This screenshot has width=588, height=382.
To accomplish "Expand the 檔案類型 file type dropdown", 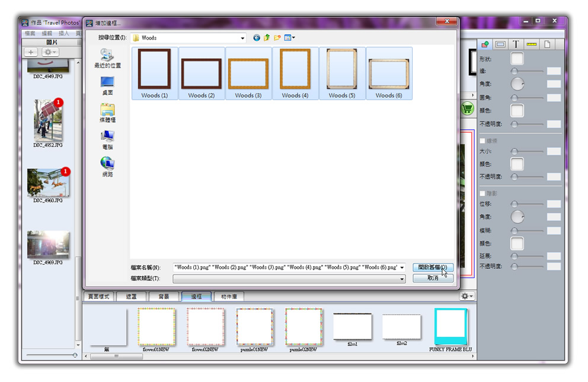I will (402, 278).
